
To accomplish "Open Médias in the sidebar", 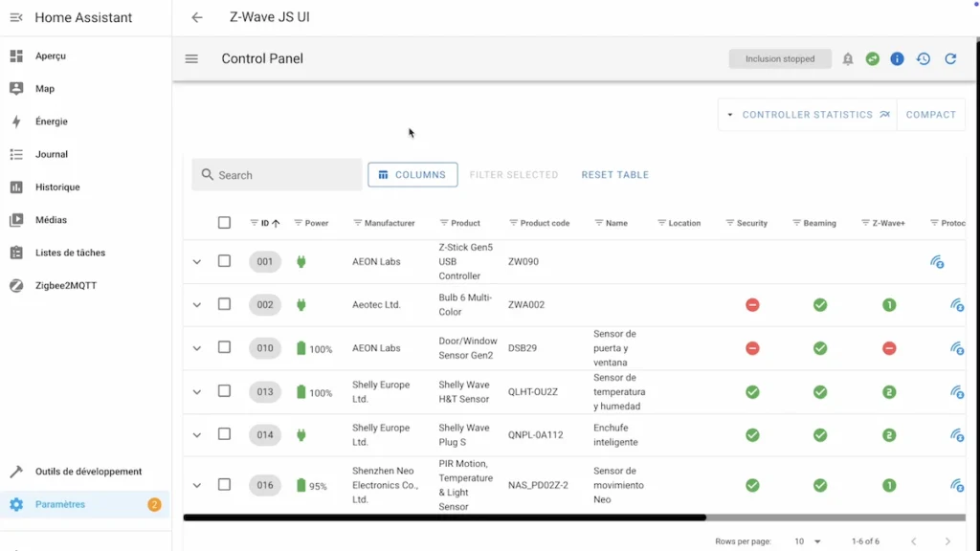I will click(85, 220).
